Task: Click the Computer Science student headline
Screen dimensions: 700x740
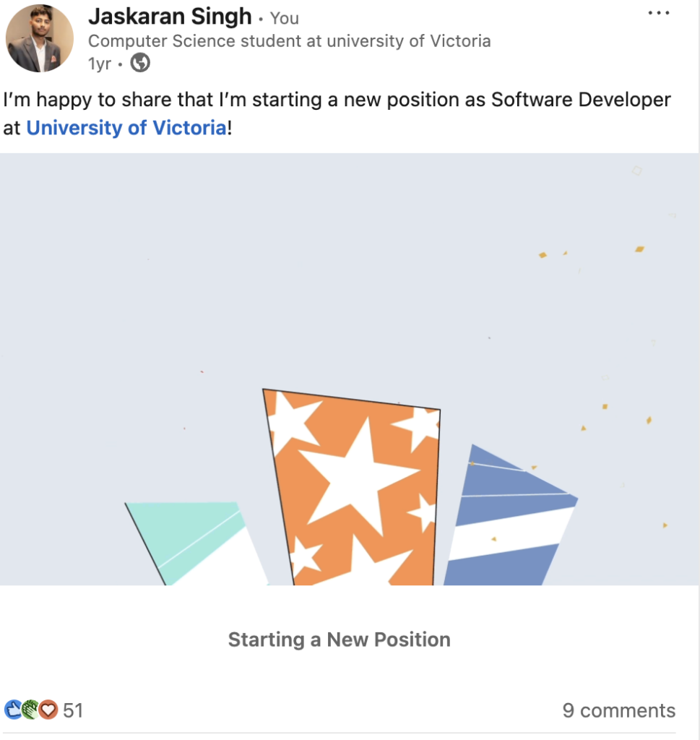Action: click(289, 41)
